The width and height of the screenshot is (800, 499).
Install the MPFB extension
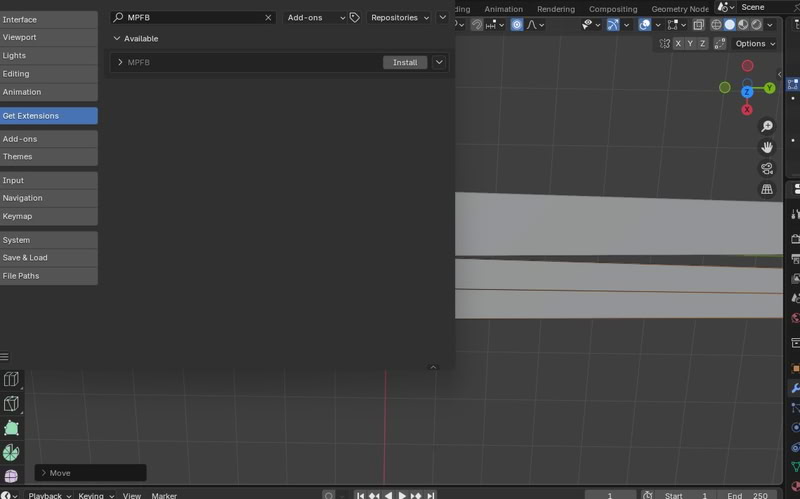click(x=405, y=62)
